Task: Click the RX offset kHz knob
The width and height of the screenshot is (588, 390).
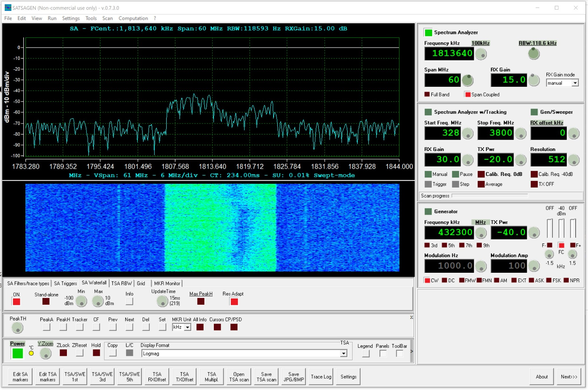Action: pos(573,134)
